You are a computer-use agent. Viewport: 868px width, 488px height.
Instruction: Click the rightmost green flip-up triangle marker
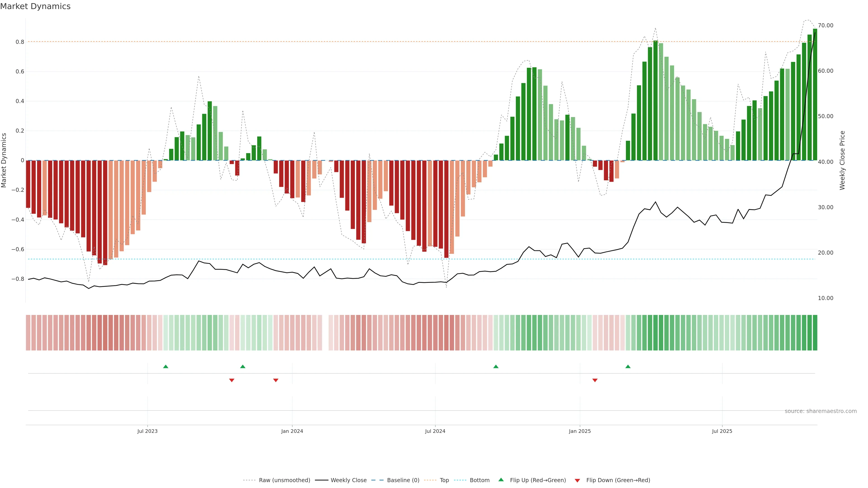(x=628, y=366)
